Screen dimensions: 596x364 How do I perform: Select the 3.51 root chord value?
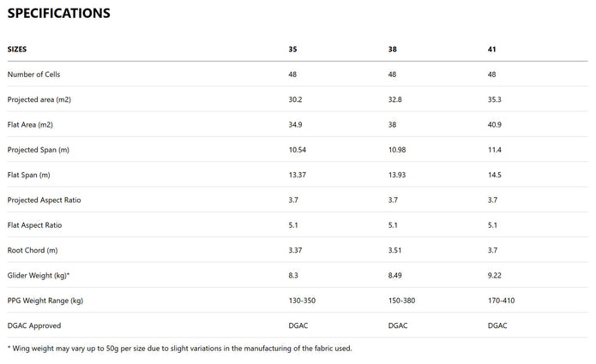coord(395,250)
